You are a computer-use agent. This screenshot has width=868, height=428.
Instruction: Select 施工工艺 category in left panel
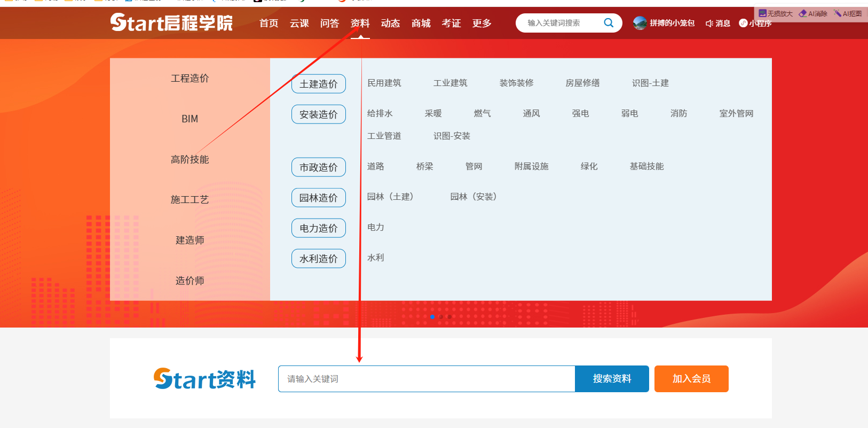[190, 200]
